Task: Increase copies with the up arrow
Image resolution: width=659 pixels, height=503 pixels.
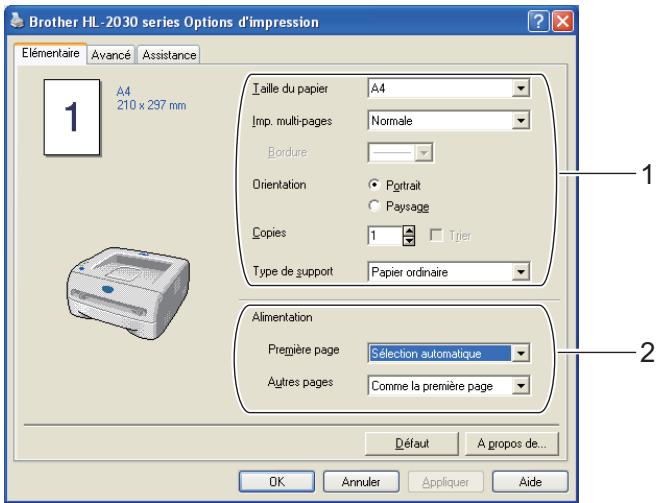Action: tap(409, 231)
